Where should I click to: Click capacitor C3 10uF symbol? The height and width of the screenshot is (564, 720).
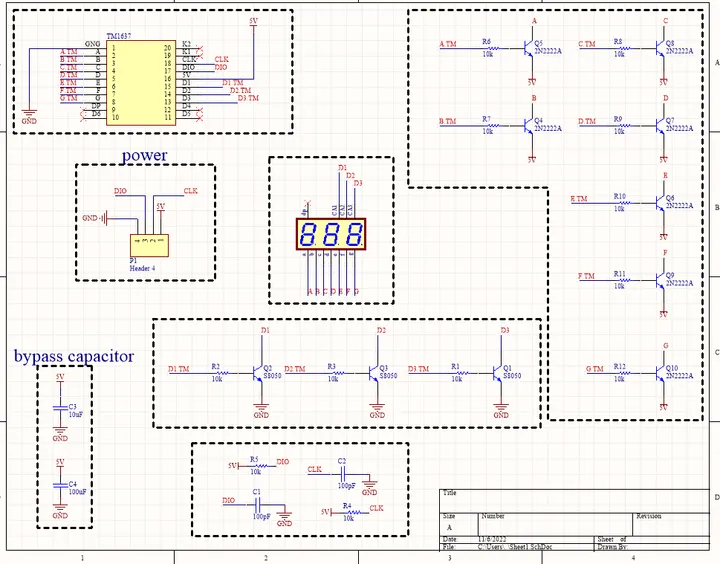(60, 408)
